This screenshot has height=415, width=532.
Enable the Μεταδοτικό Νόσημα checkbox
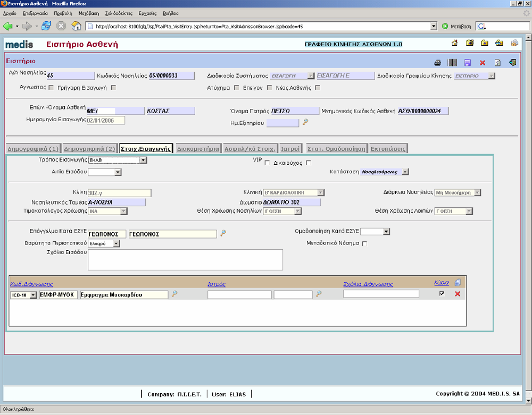click(x=364, y=243)
